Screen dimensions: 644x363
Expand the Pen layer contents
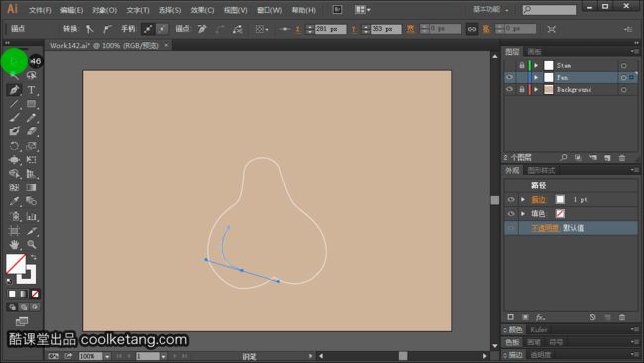pyautogui.click(x=536, y=77)
